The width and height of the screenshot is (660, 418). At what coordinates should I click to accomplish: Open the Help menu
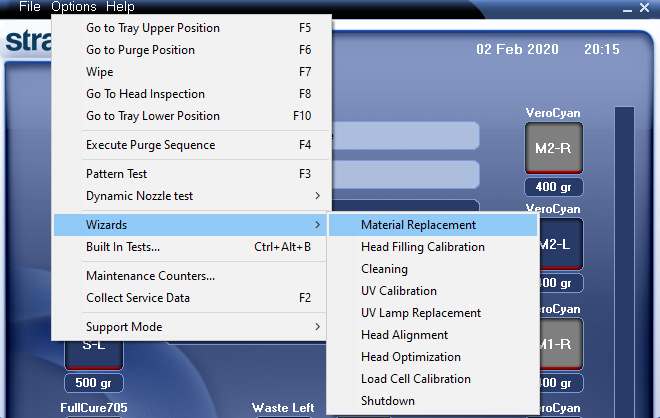click(120, 7)
